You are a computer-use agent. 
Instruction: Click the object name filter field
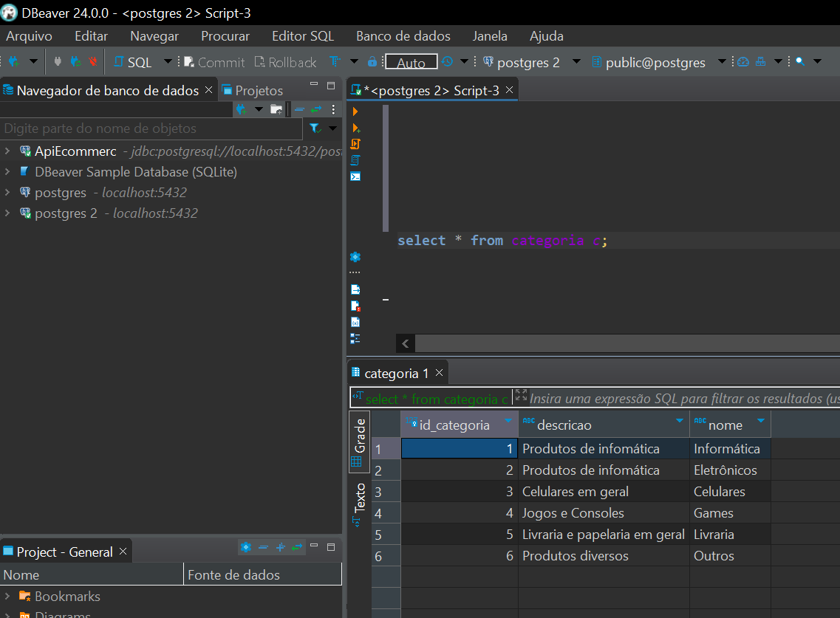pyautogui.click(x=151, y=128)
